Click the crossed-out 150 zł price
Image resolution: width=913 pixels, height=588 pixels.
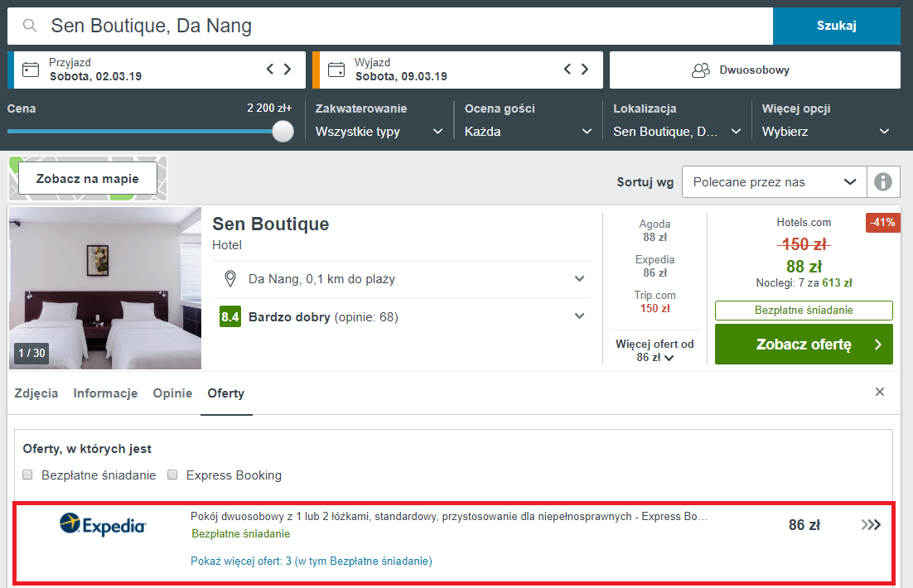[x=804, y=244]
